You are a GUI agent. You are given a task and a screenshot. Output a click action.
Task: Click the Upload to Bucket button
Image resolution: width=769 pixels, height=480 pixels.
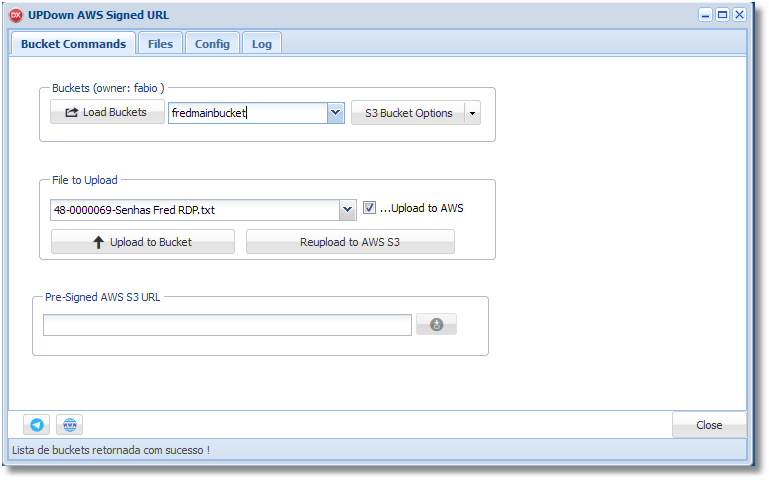point(143,242)
